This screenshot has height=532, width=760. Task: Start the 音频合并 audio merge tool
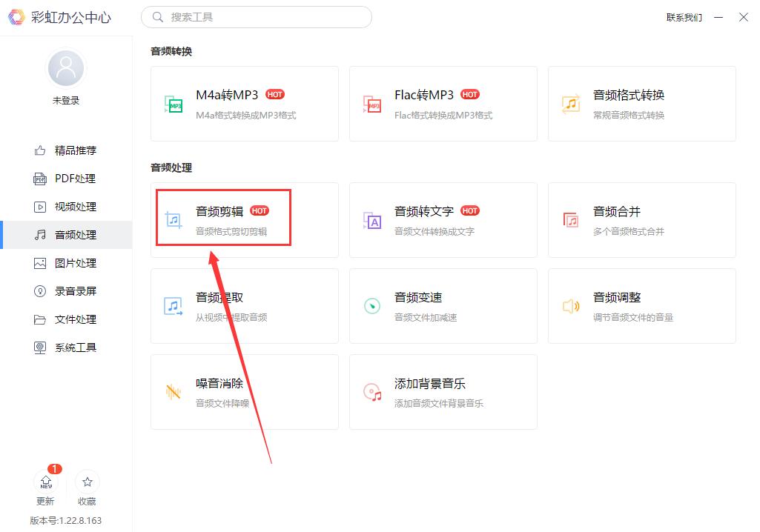point(641,220)
